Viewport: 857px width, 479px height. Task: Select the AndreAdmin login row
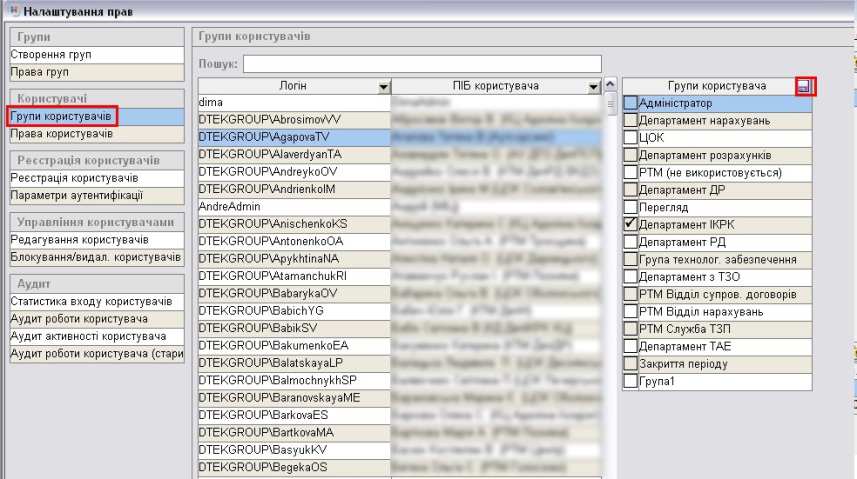click(x=295, y=205)
